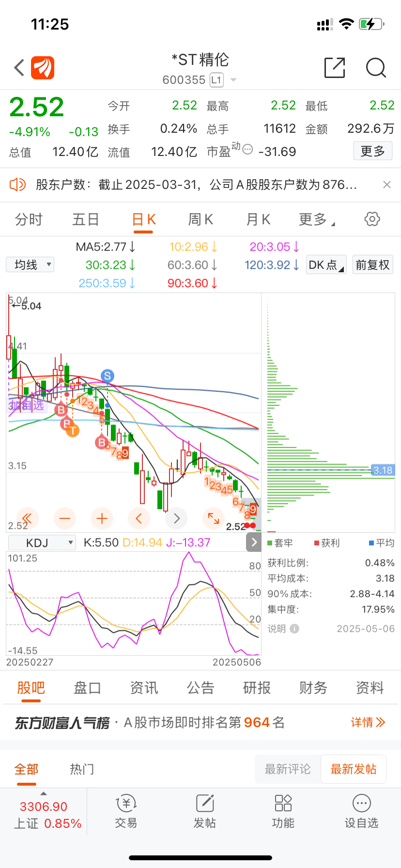The width and height of the screenshot is (401, 868).
Task: Zoom out chart with minus button
Action: click(64, 519)
